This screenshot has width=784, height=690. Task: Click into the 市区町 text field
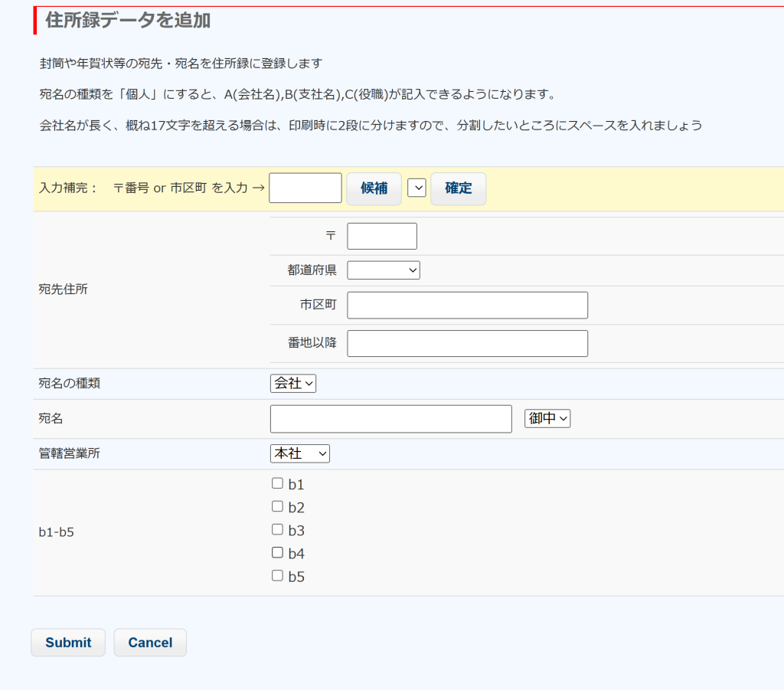[x=467, y=305]
